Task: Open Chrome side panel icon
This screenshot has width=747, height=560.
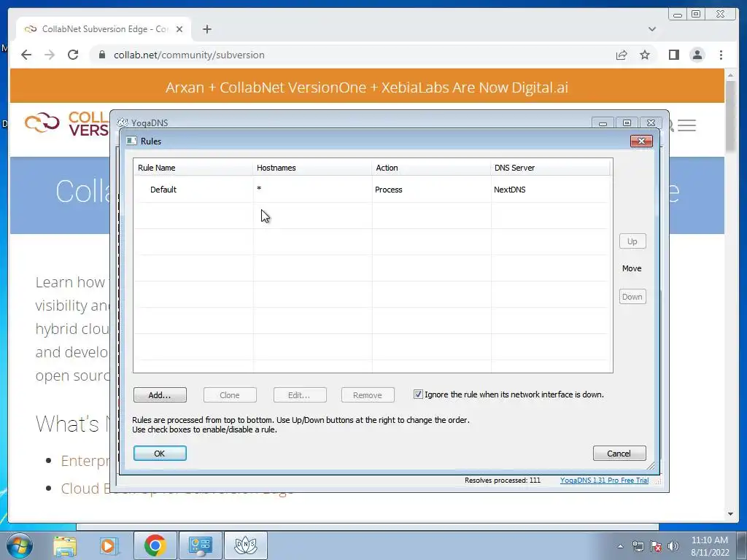Action: click(x=673, y=55)
